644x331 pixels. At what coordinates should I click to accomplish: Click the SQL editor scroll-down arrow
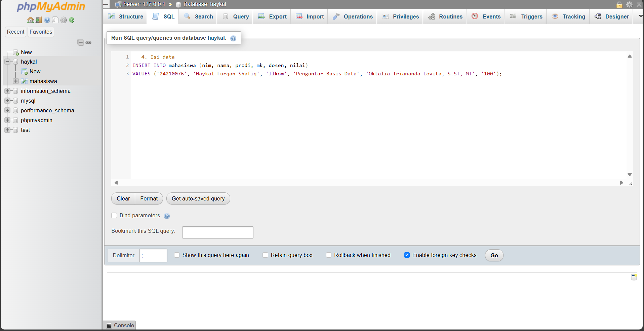coord(630,175)
